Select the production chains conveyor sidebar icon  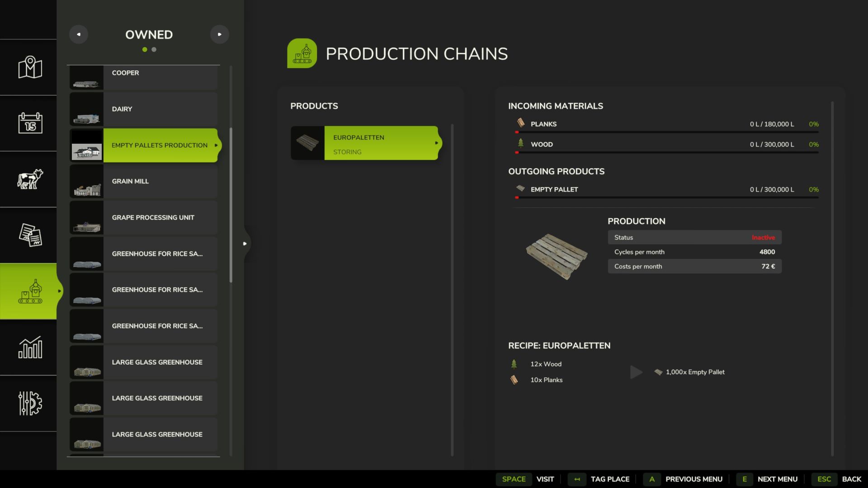(30, 291)
